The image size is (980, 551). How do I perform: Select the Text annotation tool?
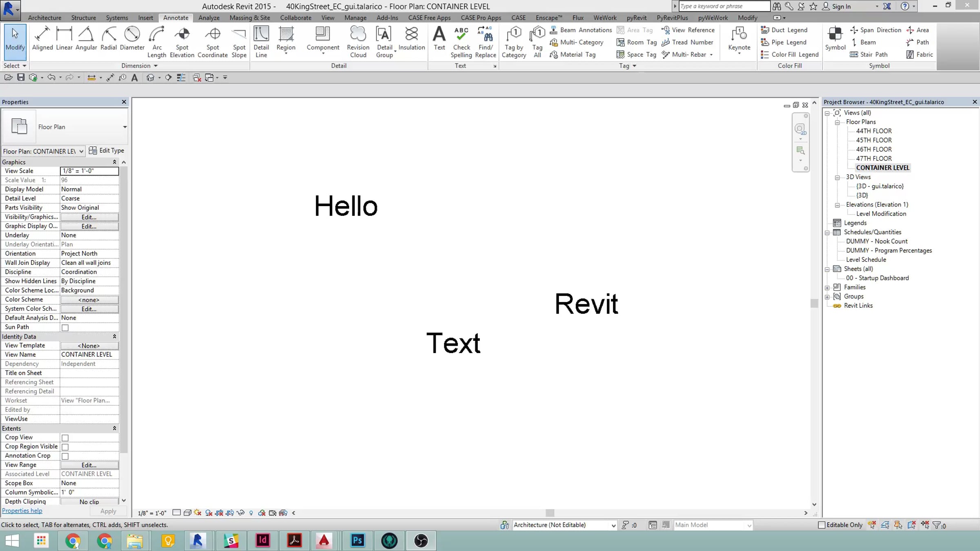coord(439,39)
